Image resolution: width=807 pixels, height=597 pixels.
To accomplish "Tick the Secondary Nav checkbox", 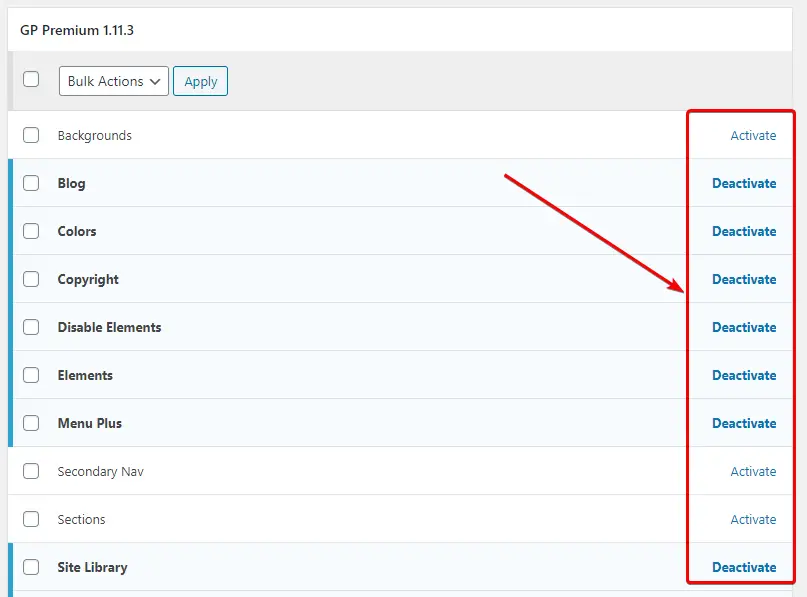I will [31, 471].
